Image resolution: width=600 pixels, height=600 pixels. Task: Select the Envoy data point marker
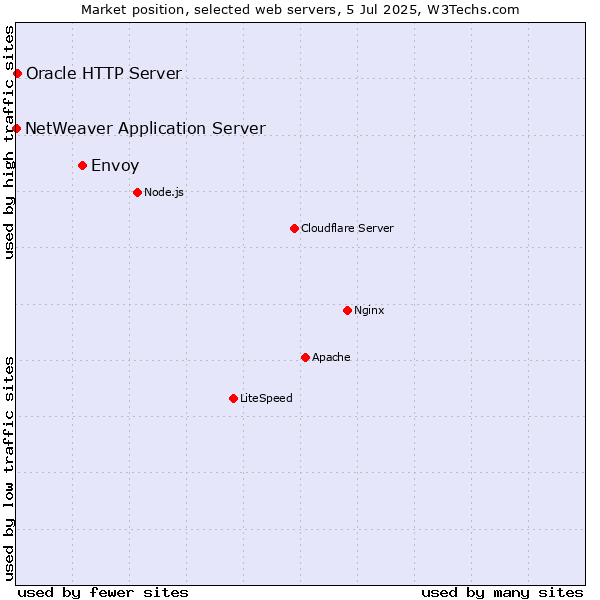coord(83,166)
